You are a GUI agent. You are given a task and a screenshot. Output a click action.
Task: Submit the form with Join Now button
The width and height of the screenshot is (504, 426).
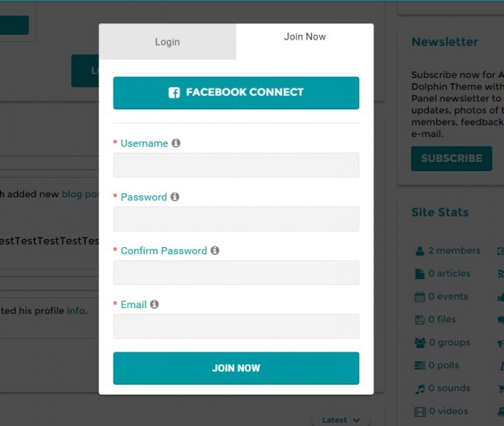236,368
